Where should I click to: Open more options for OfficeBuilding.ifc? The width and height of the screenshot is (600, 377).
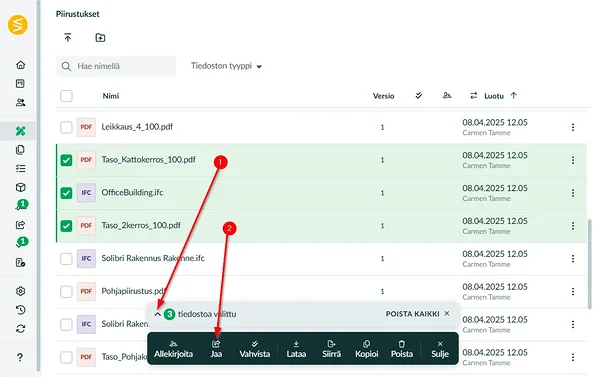point(573,193)
